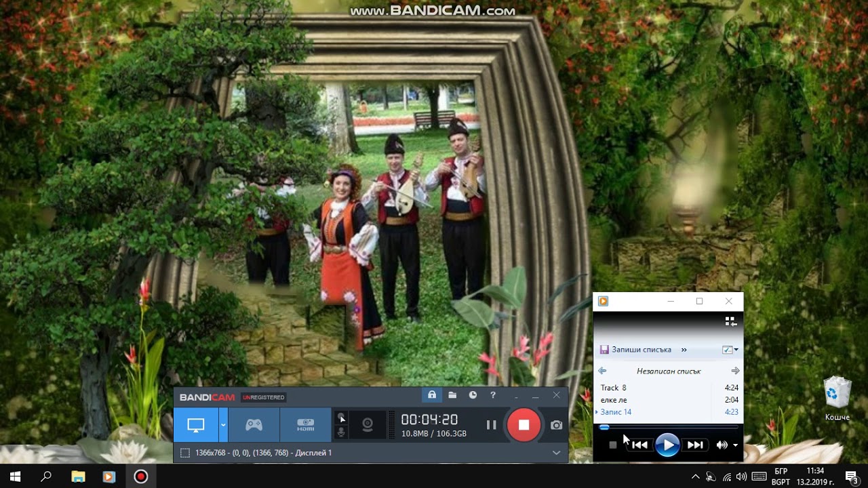The height and width of the screenshot is (488, 868).
Task: Pause the Bandicam recording
Action: tap(492, 425)
